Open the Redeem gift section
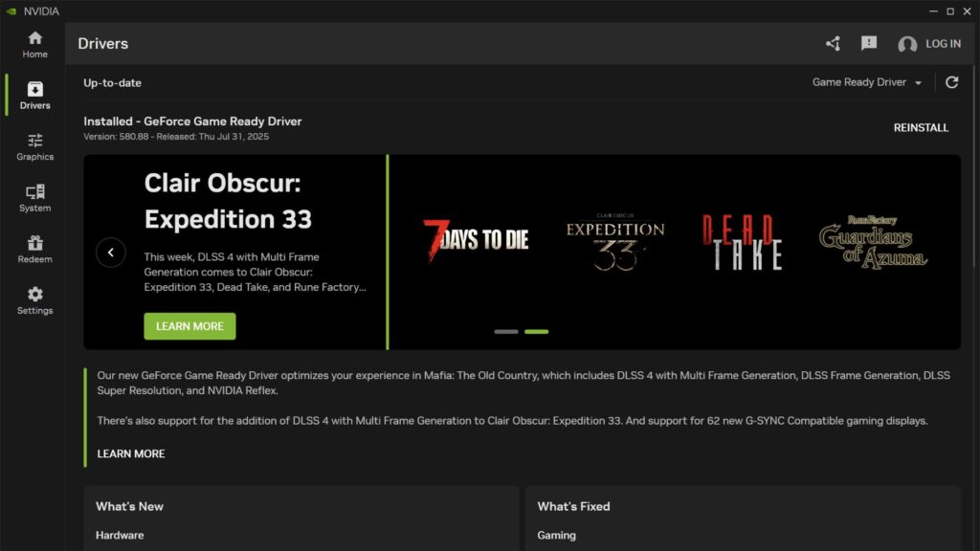This screenshot has height=551, width=980. tap(34, 249)
